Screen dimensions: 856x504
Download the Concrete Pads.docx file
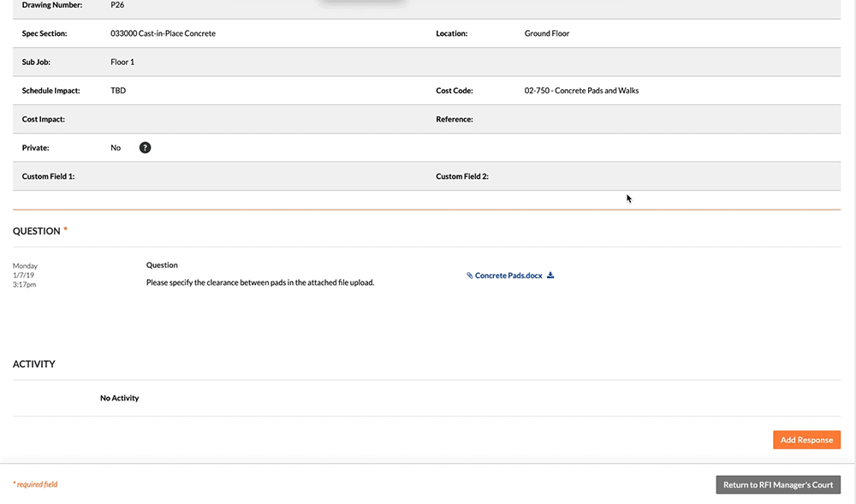click(550, 276)
